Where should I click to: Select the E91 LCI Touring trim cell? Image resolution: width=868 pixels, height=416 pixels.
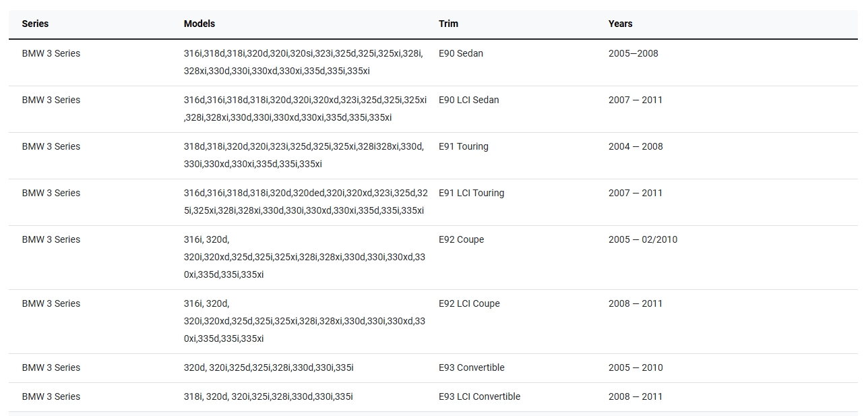click(x=471, y=193)
